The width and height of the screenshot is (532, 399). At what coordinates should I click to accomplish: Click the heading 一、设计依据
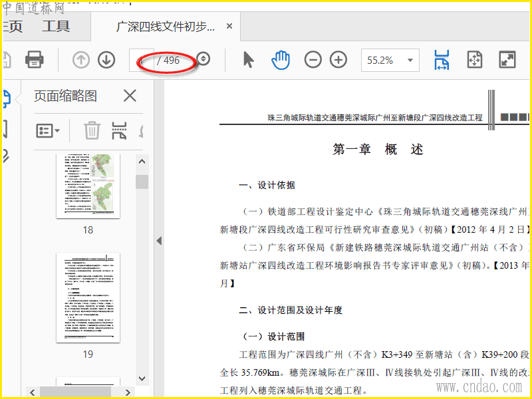pos(267,186)
